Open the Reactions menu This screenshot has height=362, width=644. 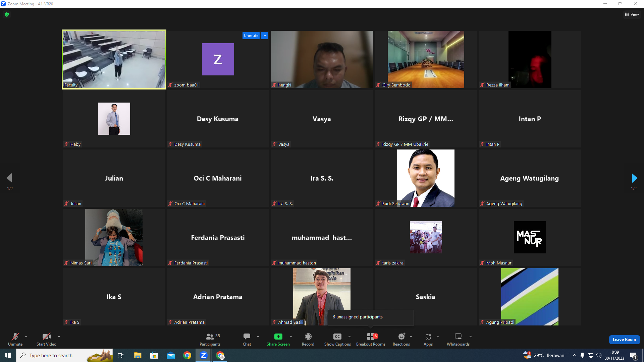click(x=401, y=339)
